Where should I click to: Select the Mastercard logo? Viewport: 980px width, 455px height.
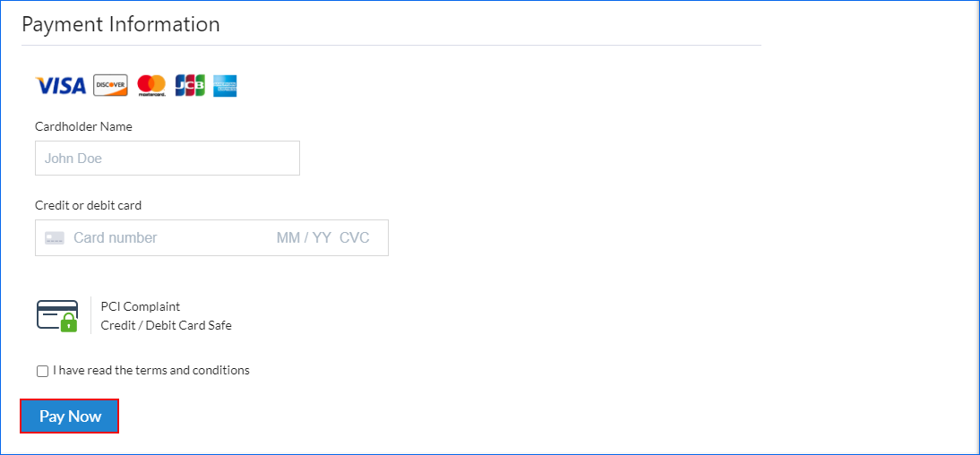coord(151,86)
